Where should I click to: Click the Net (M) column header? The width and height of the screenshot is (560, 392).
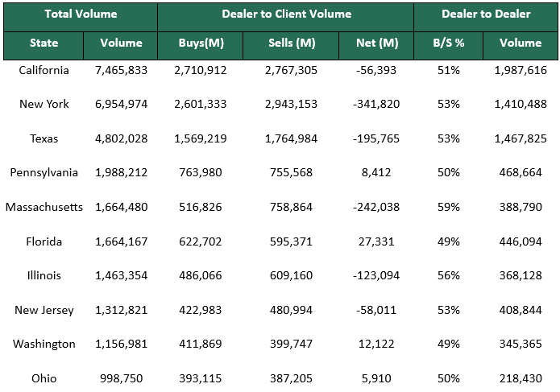pos(377,43)
